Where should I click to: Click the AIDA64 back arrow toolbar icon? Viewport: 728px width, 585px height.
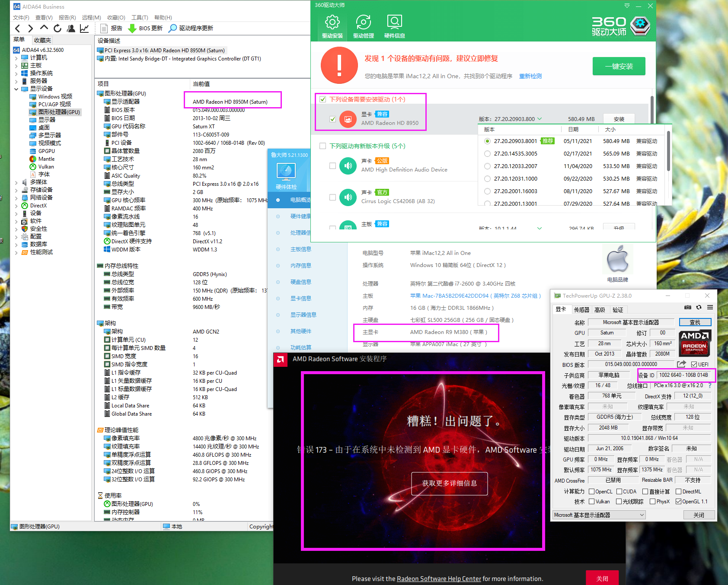(17, 29)
